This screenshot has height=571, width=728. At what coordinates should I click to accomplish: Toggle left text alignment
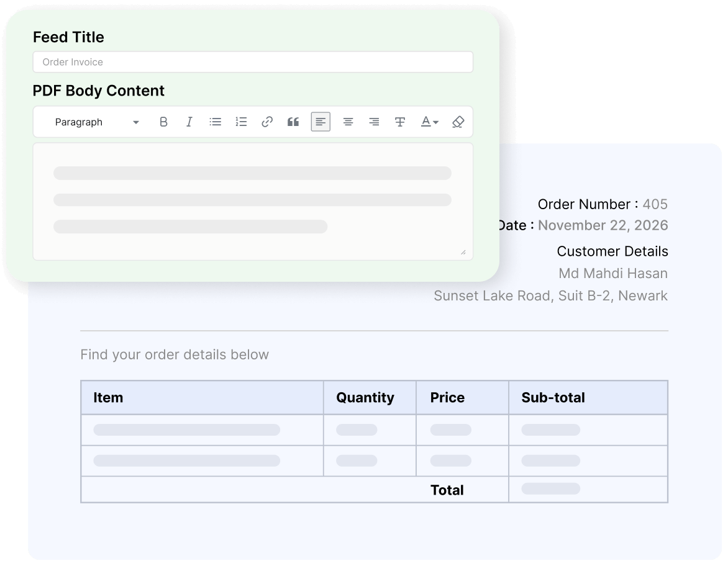321,122
